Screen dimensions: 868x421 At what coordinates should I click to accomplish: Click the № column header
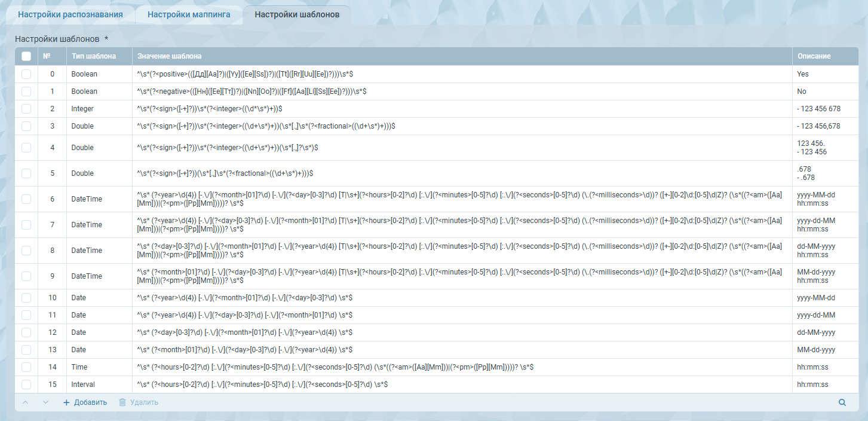(x=47, y=56)
